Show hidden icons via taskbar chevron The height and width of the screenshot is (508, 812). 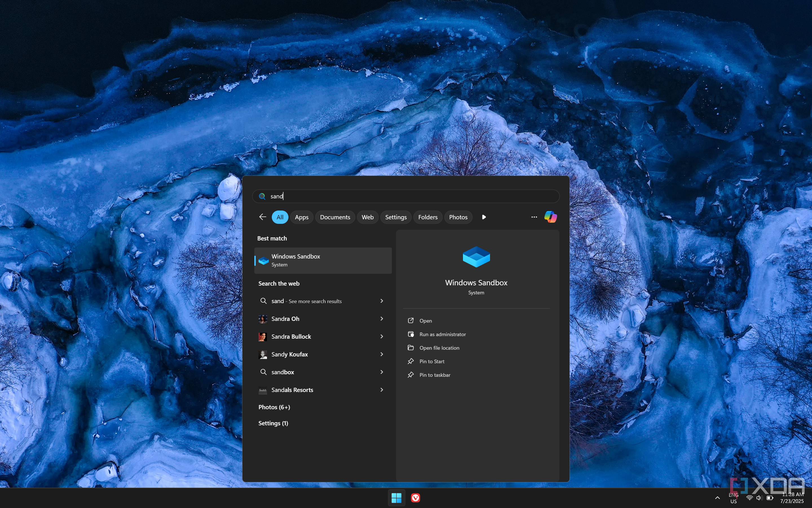717,498
